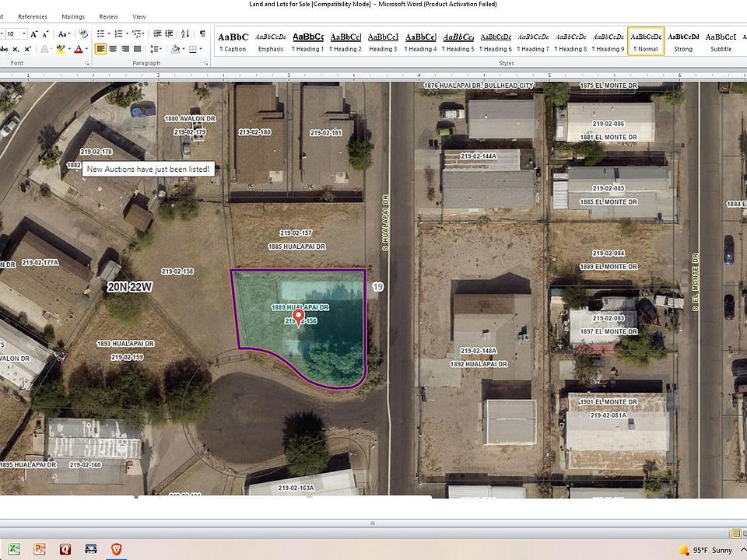
Task: Open the printer/scanner app in taskbar
Action: pyautogui.click(x=90, y=549)
